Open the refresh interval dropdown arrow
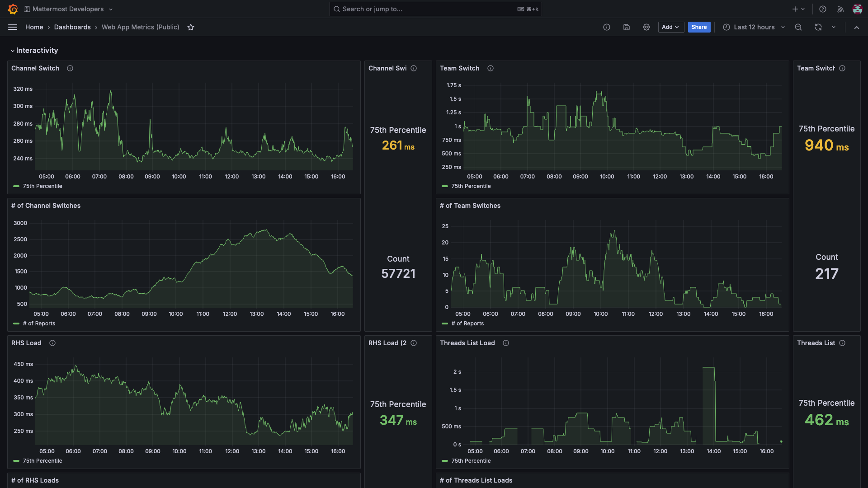 (834, 27)
